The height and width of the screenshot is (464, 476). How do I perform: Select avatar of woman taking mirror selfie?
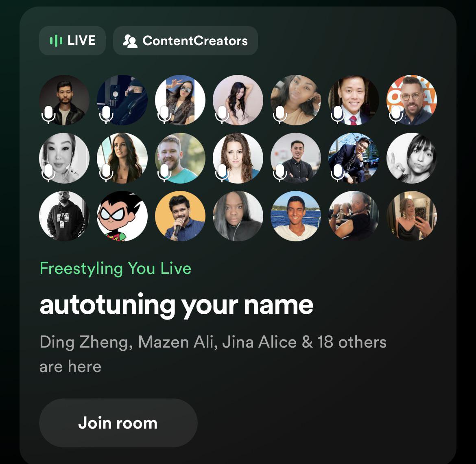tap(412, 216)
